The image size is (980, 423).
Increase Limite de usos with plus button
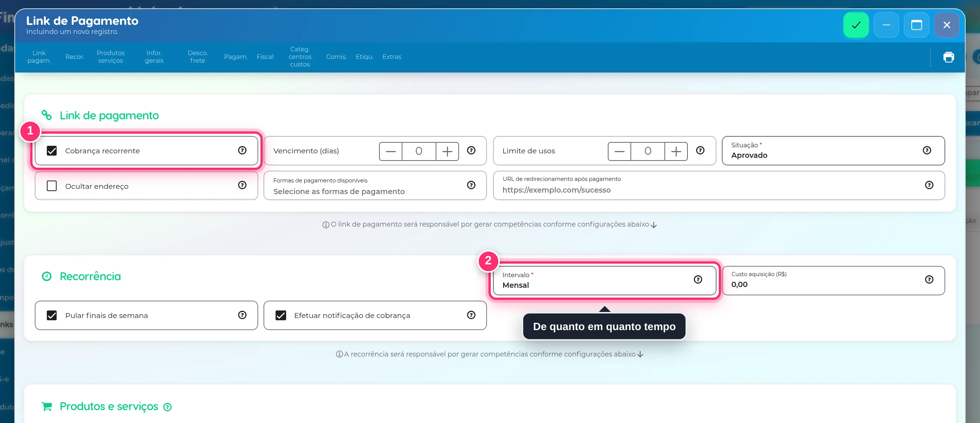(676, 151)
